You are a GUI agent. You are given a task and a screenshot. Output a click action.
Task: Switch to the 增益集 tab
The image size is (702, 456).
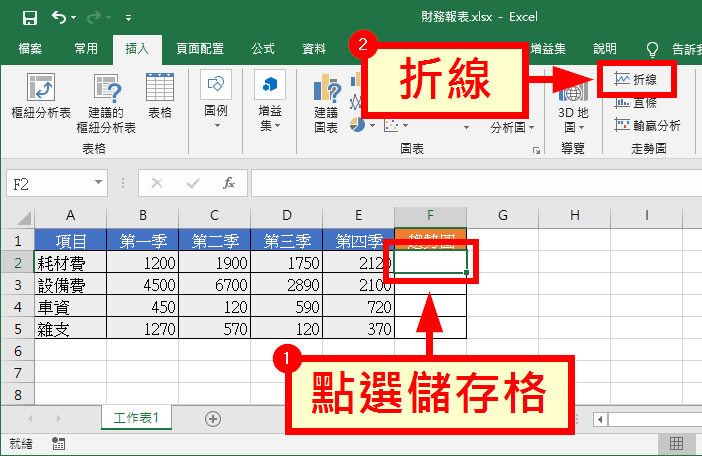click(548, 48)
